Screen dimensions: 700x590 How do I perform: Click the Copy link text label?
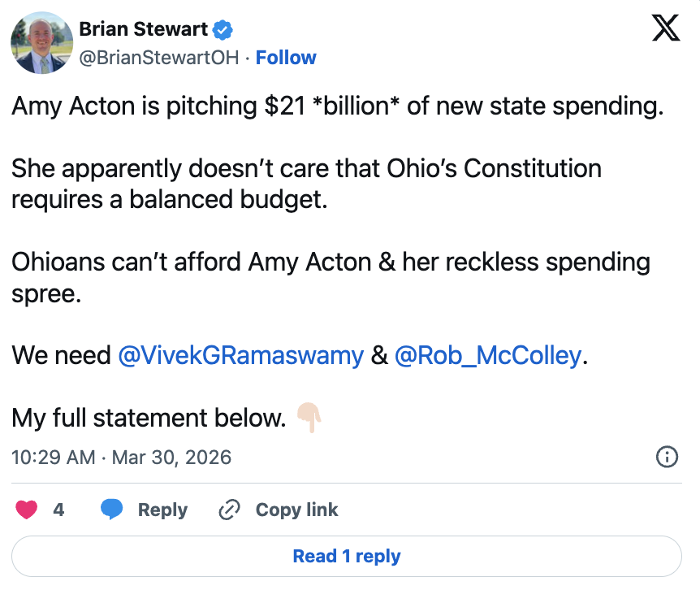[x=296, y=509]
